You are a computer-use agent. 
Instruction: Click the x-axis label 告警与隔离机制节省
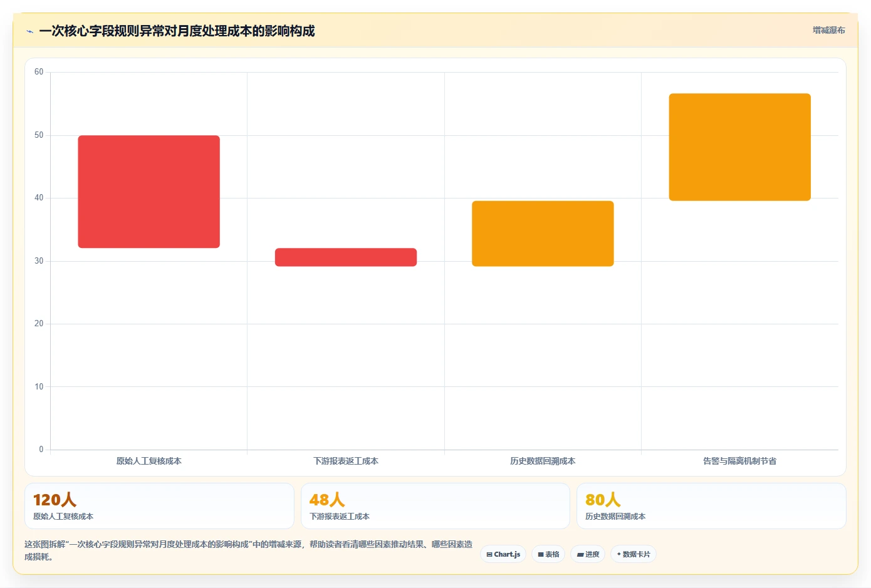pyautogui.click(x=740, y=461)
